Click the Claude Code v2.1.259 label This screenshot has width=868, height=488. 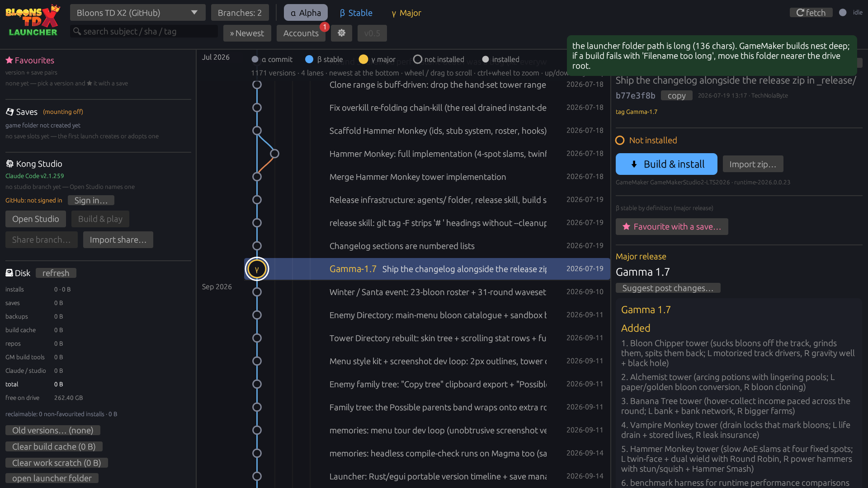point(35,176)
